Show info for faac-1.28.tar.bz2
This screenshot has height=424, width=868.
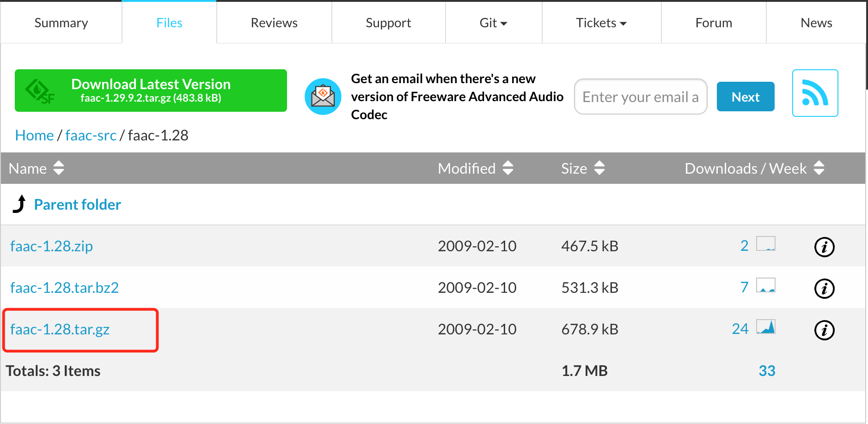tap(824, 288)
